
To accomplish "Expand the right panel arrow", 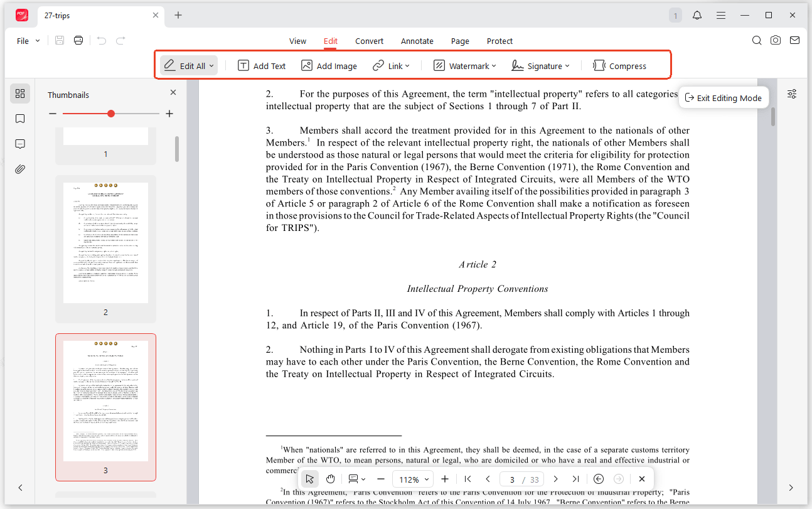I will 791,488.
